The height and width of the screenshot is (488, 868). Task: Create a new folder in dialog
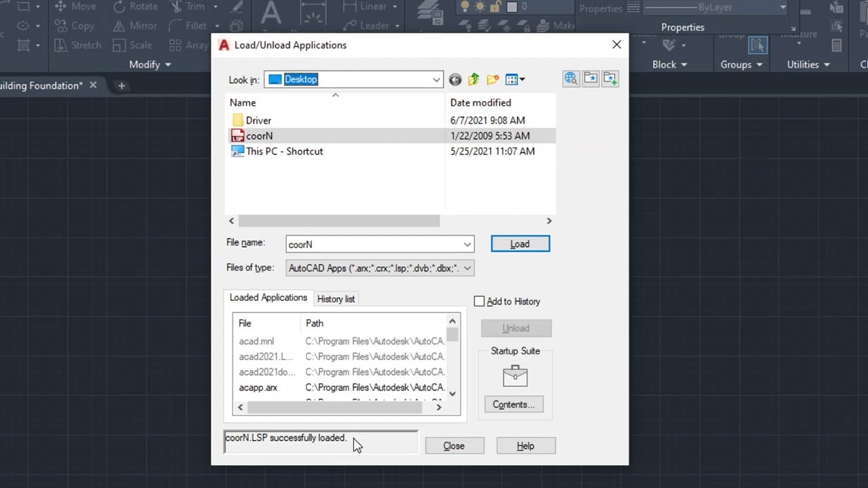(492, 79)
